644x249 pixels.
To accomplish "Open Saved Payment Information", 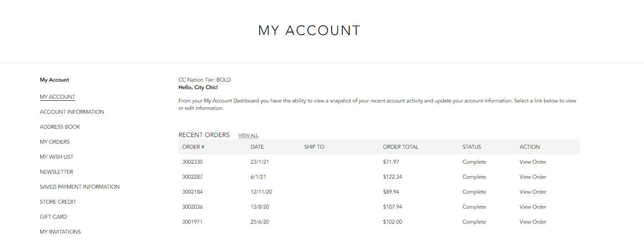I will [x=80, y=187].
